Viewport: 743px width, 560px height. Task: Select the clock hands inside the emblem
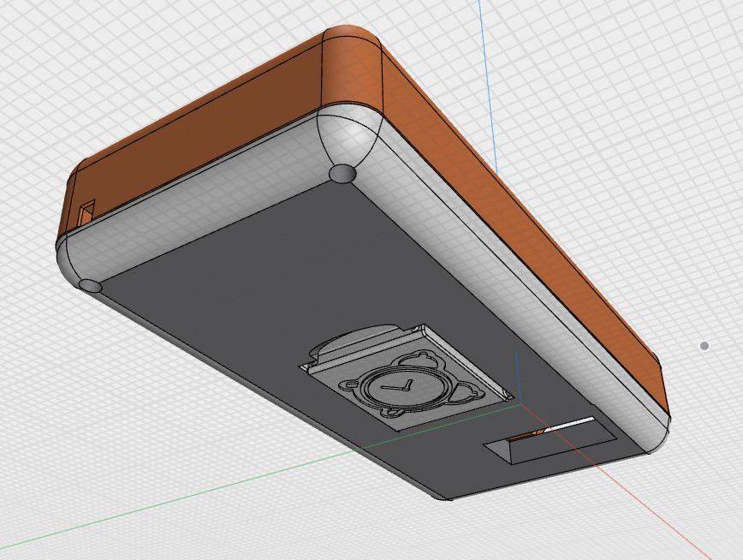397,386
